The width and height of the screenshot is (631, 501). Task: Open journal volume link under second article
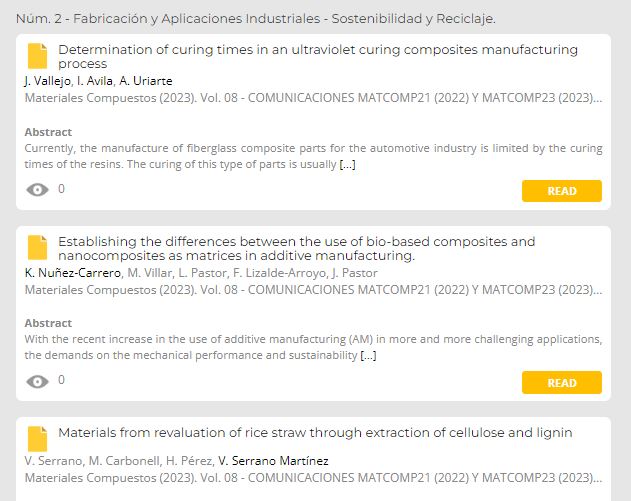point(313,290)
